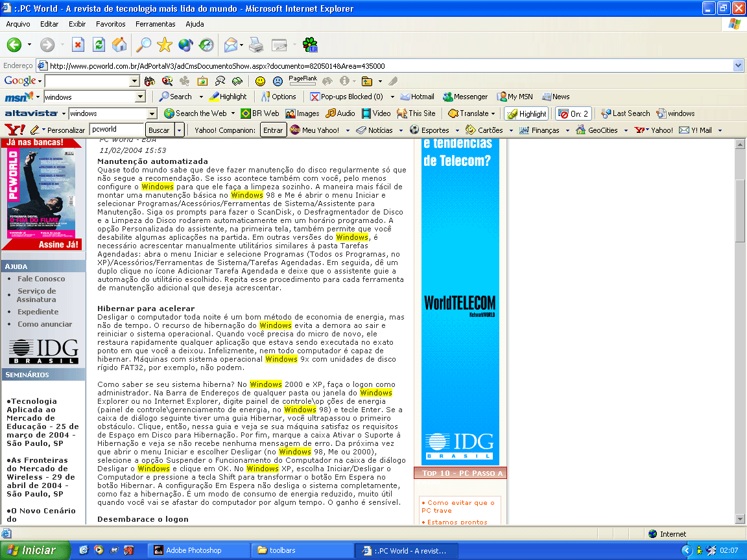
Task: Click the scrollbar up arrow
Action: click(740, 145)
